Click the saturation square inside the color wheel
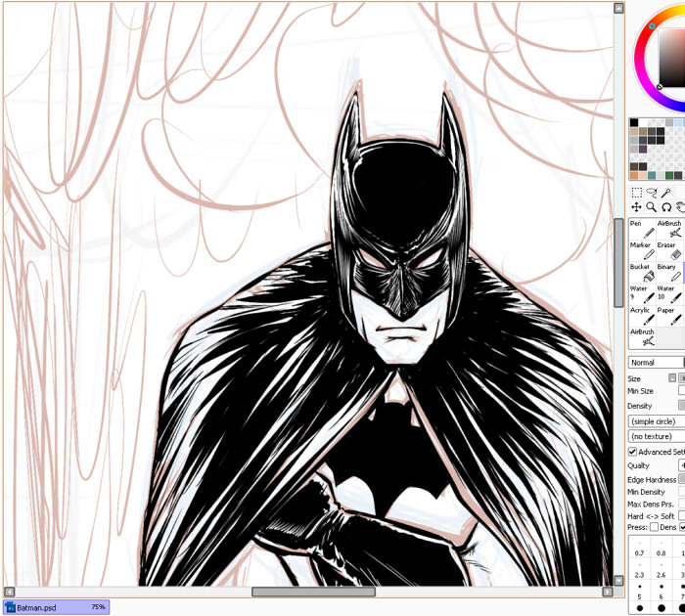The image size is (685, 616). click(x=672, y=57)
